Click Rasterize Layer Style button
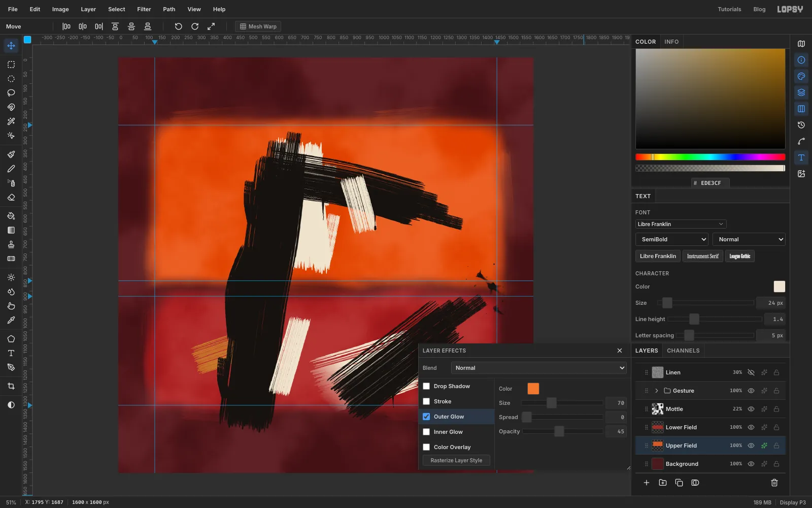The width and height of the screenshot is (812, 508). tap(456, 460)
